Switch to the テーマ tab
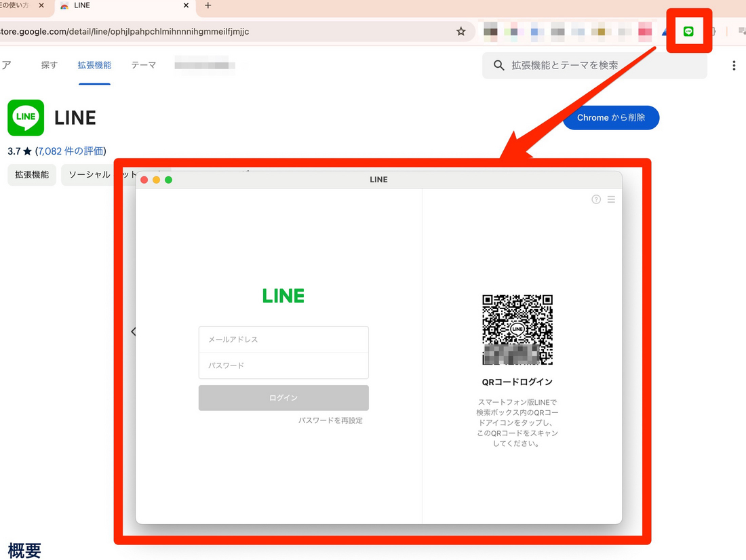Viewport: 746px width, 560px height. pos(143,65)
